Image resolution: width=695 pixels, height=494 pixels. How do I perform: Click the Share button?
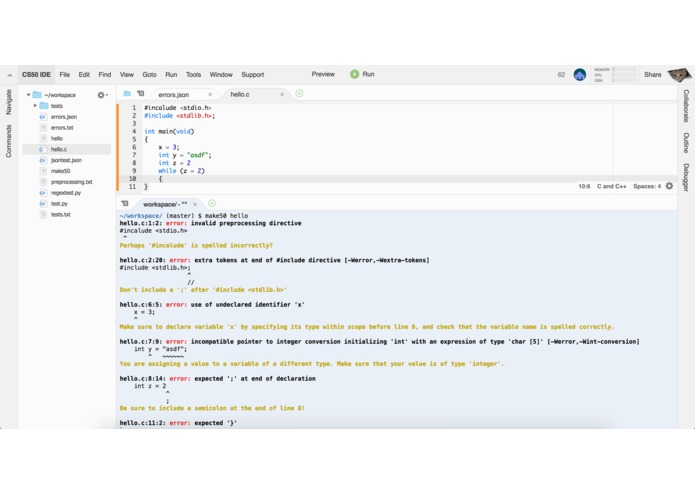[x=652, y=75]
